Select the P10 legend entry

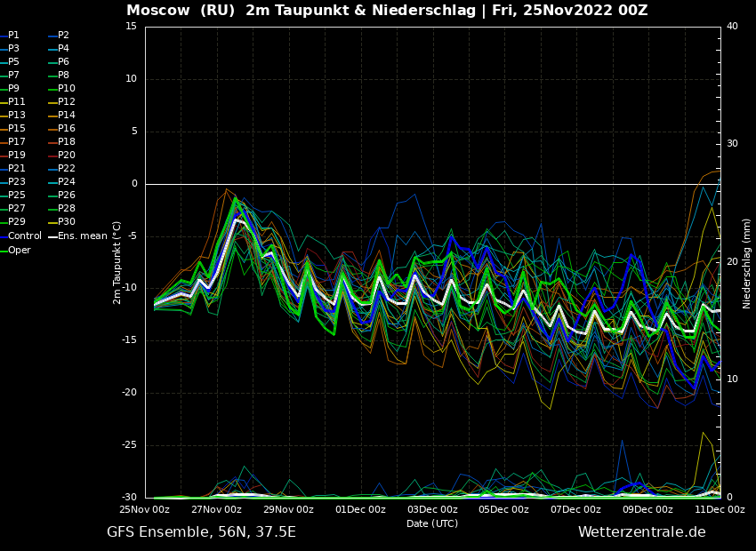(x=67, y=89)
